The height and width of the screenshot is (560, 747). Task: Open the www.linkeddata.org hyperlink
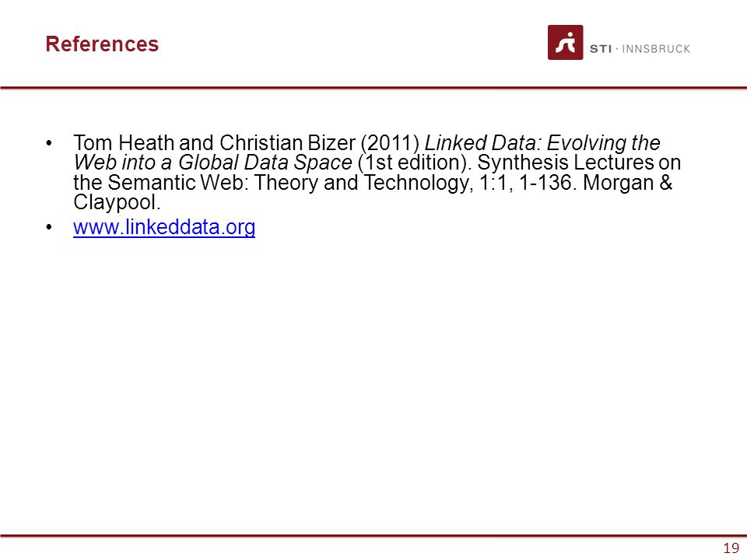click(164, 226)
